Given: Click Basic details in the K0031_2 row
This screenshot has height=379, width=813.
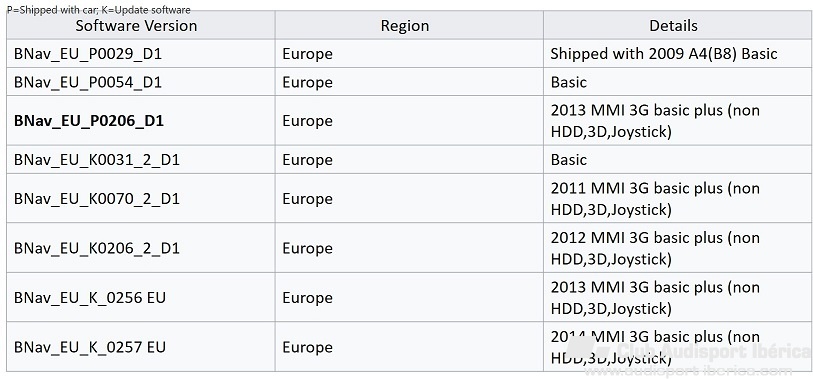Looking at the screenshot, I should 569,160.
